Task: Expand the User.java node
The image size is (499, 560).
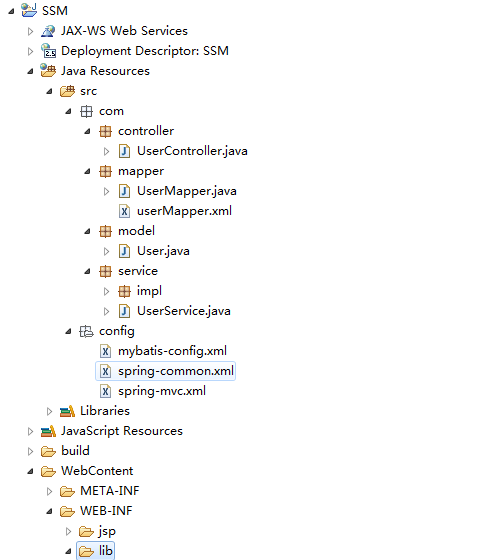Action: point(106,251)
